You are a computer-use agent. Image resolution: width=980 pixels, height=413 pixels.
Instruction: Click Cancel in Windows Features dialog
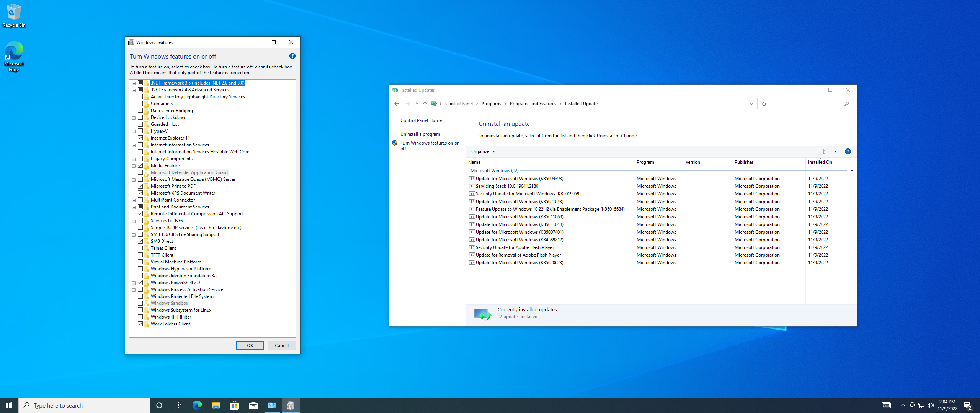click(x=282, y=345)
